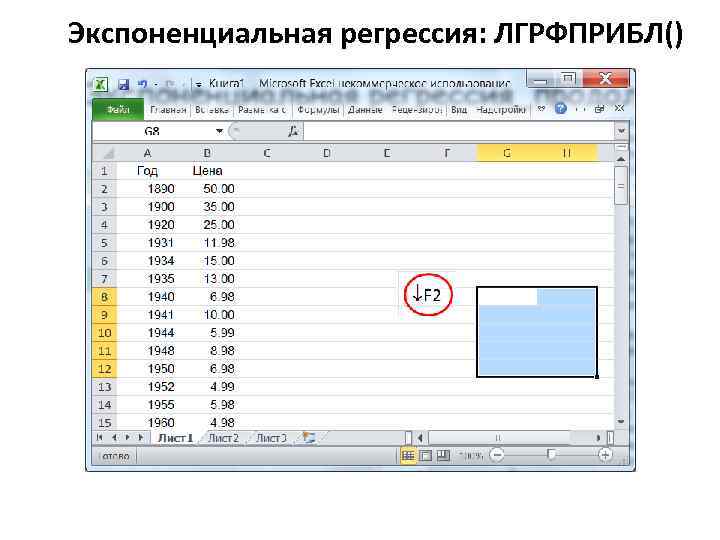720x540 pixels.
Task: Click the next sheet navigation arrow
Action: [x=128, y=438]
